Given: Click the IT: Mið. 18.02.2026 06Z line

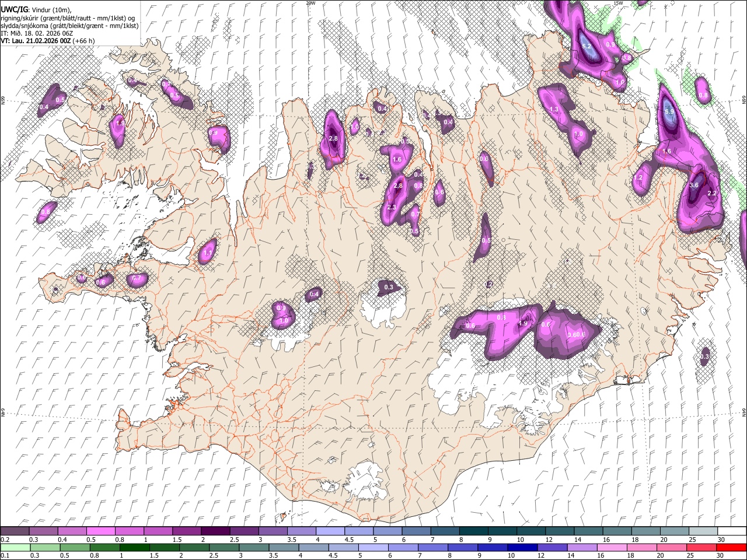Looking at the screenshot, I should [x=37, y=33].
